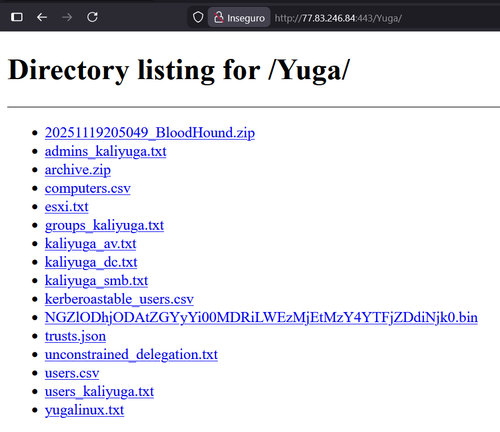Click the 'Directory listing for /Yuga/' heading
This screenshot has height=432, width=500.
tap(179, 70)
